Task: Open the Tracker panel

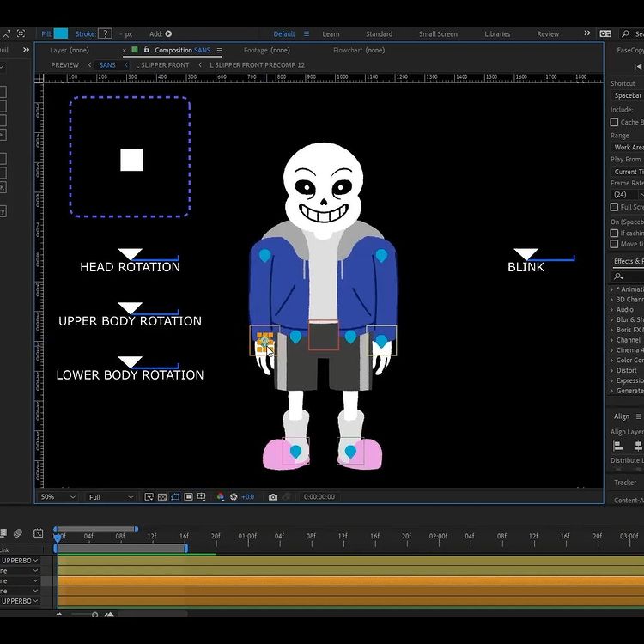Action: click(x=625, y=483)
